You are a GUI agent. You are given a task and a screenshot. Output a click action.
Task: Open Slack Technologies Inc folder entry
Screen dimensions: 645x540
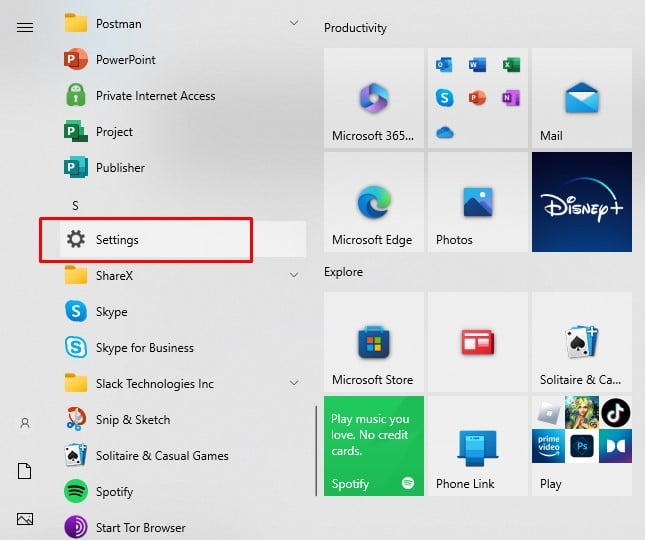pyautogui.click(x=183, y=383)
